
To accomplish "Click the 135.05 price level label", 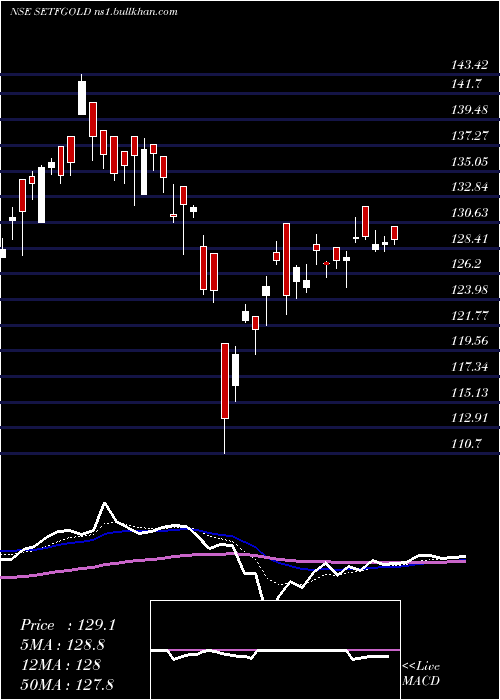I will click(x=469, y=161).
